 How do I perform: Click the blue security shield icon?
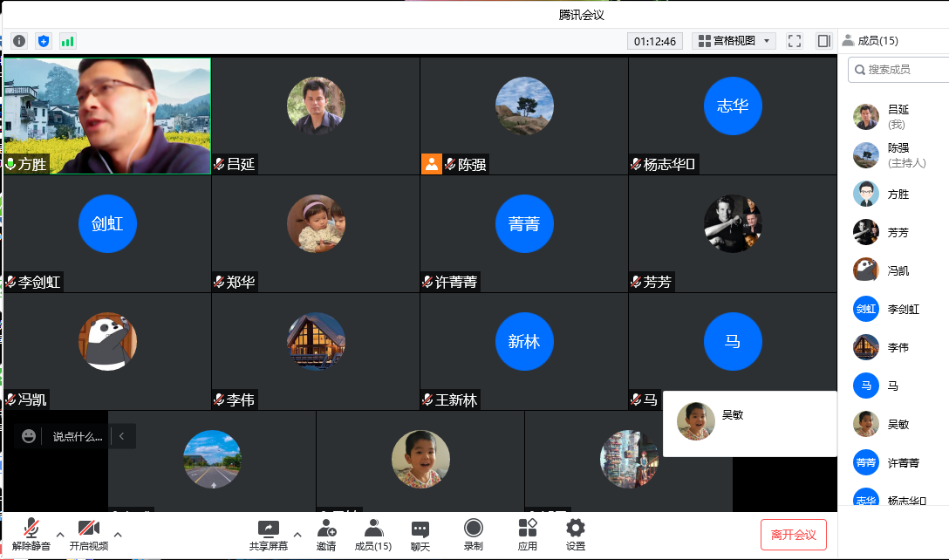(x=44, y=41)
